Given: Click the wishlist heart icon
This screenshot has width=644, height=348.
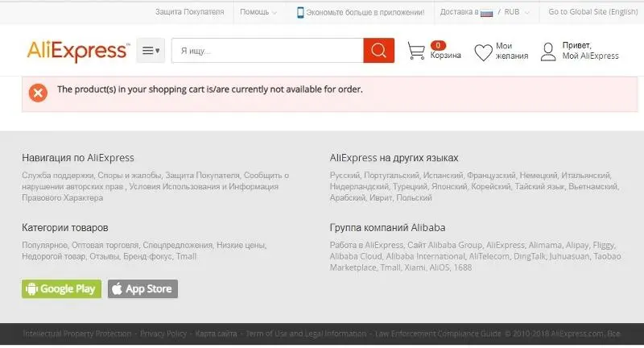Looking at the screenshot, I should click(483, 52).
